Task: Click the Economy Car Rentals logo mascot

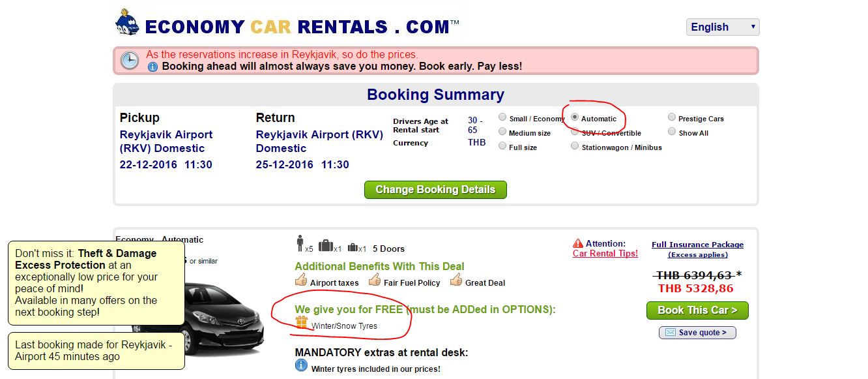Action: [126, 23]
